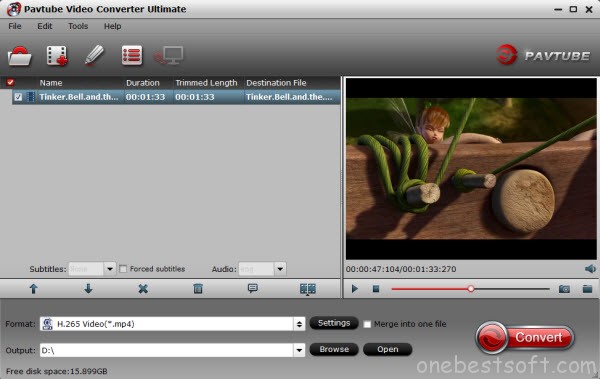The image size is (600, 379).
Task: Click the red Convert button
Action: click(525, 338)
